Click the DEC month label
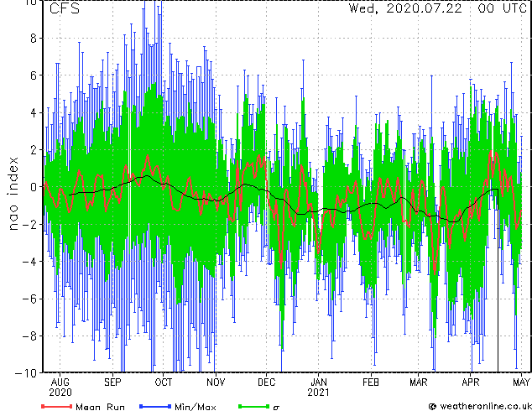532x411 pixels. [266, 382]
